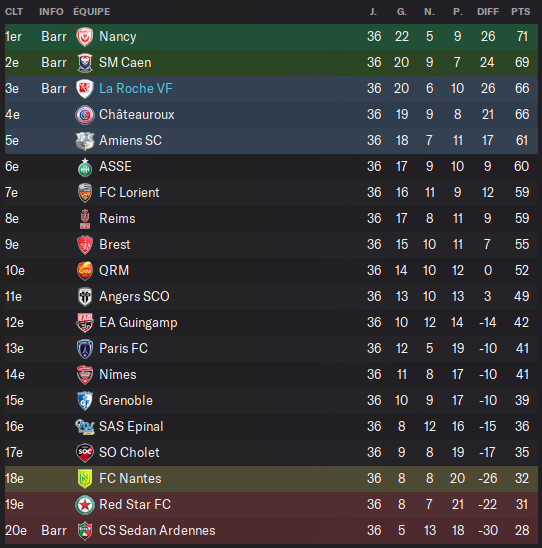Select the Reims team name
Image resolution: width=542 pixels, height=548 pixels.
pyautogui.click(x=117, y=219)
